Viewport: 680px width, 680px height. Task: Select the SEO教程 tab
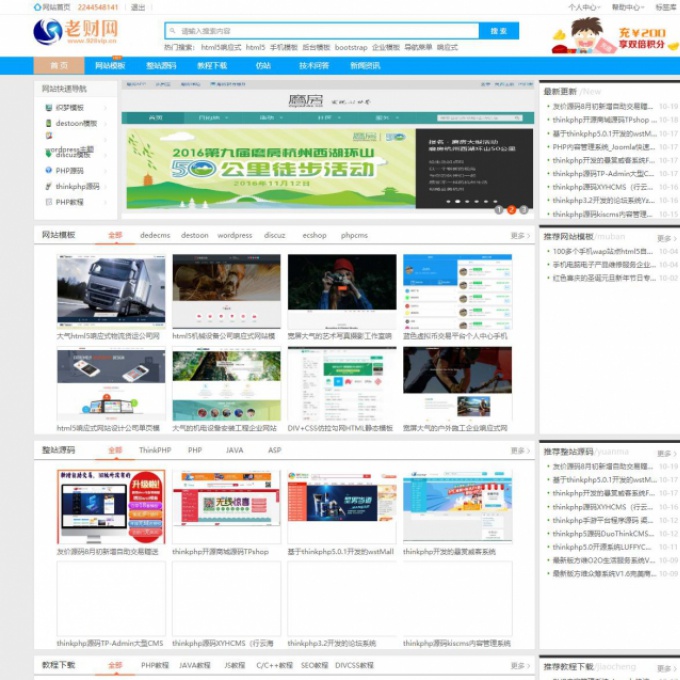[x=314, y=665]
